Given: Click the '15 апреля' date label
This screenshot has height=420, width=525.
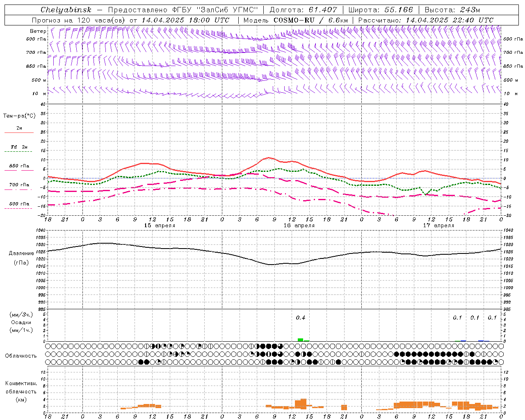Looking at the screenshot, I should click(160, 226).
